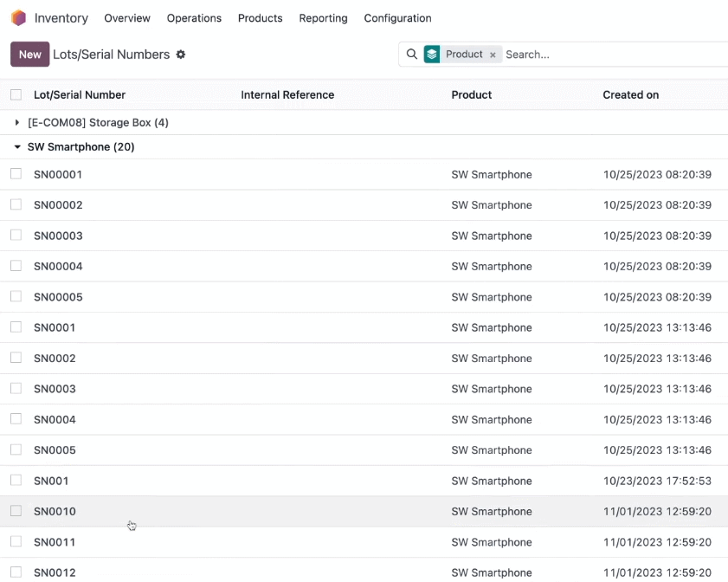Open serial number SN0004
728x582 pixels.
click(55, 420)
